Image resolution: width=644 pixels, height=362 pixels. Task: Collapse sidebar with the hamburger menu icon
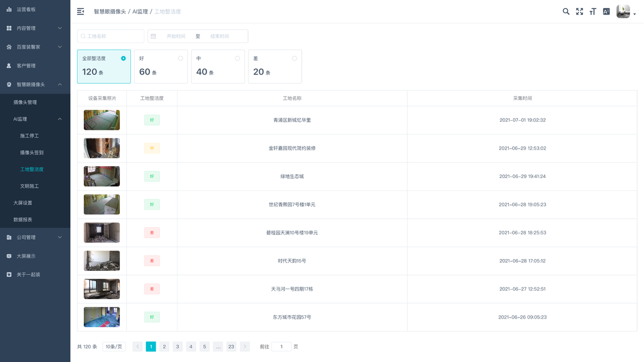[x=80, y=11]
